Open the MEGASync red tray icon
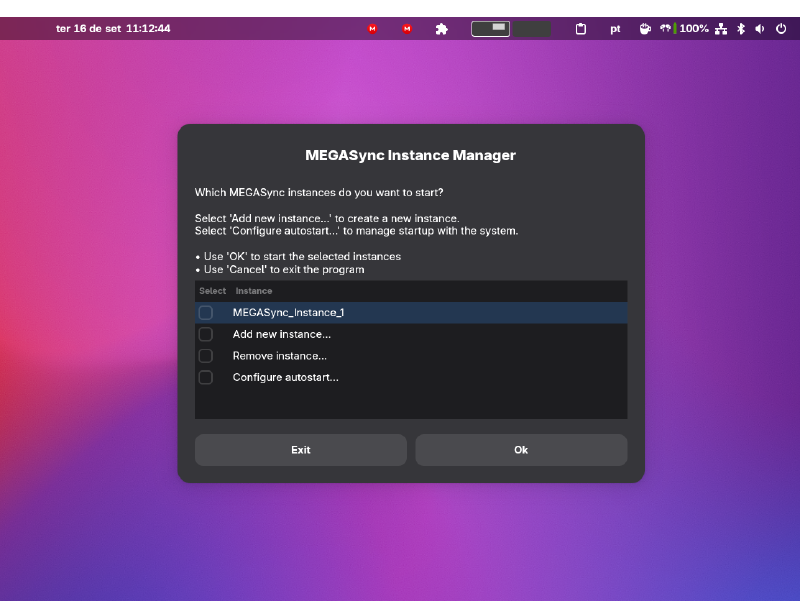800x601 pixels. point(372,28)
